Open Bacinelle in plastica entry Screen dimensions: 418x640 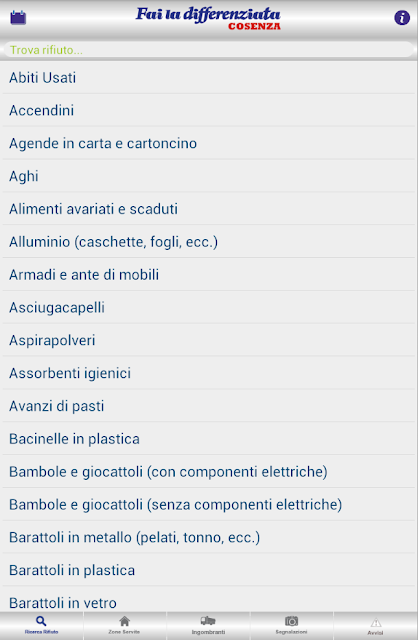[209, 439]
